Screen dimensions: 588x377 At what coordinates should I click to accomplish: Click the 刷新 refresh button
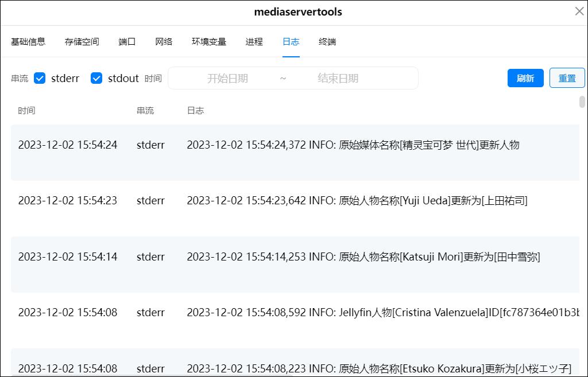tap(525, 78)
